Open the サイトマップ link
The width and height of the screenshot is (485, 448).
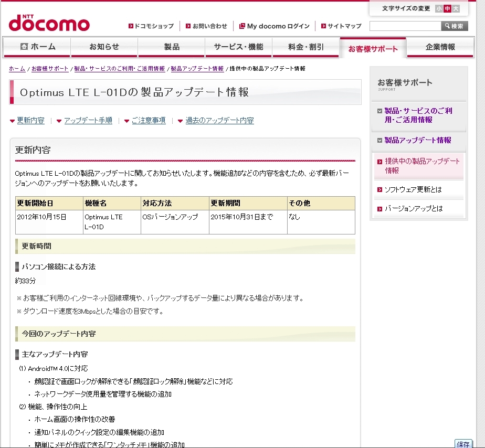point(344,26)
